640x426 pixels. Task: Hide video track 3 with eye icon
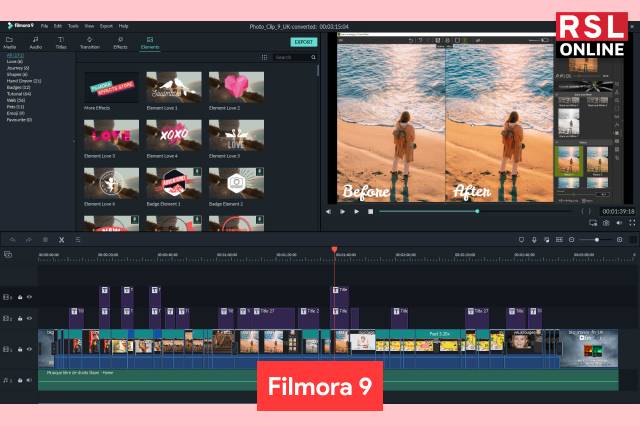(29, 297)
